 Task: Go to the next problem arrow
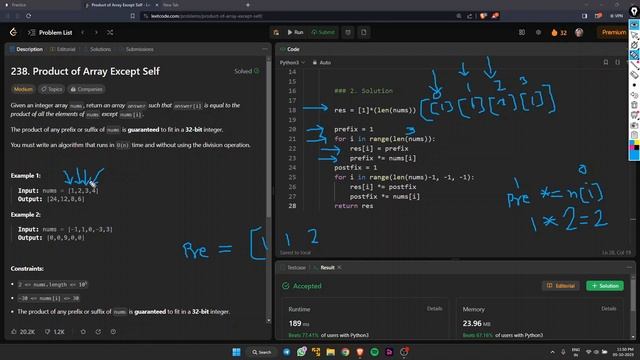tap(96, 32)
